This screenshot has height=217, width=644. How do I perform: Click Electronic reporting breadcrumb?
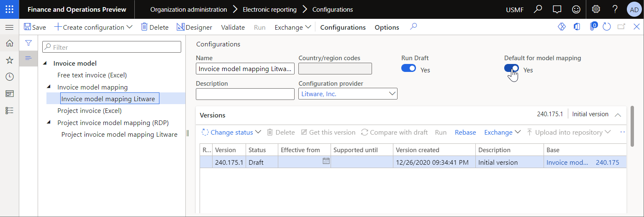[269, 9]
